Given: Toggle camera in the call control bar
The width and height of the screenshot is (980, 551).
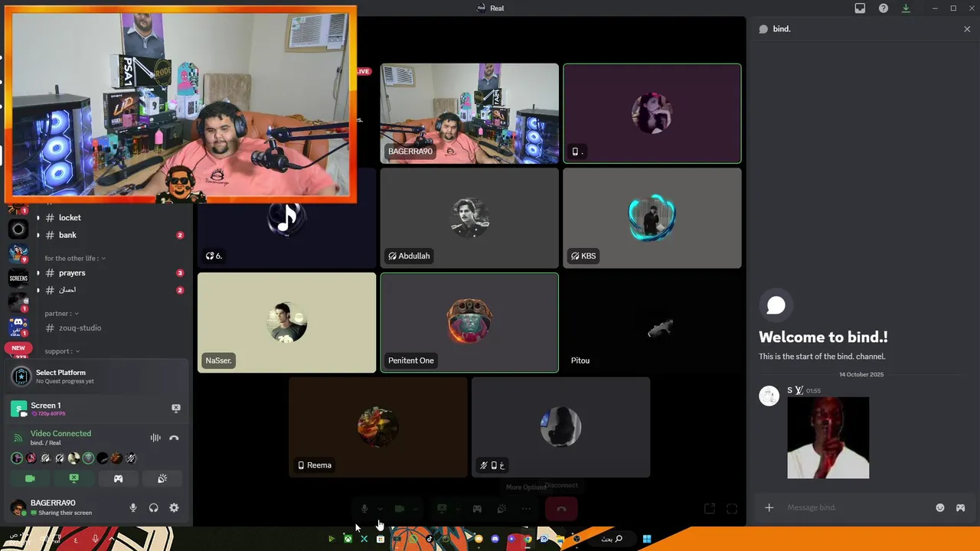Looking at the screenshot, I should coord(400,509).
